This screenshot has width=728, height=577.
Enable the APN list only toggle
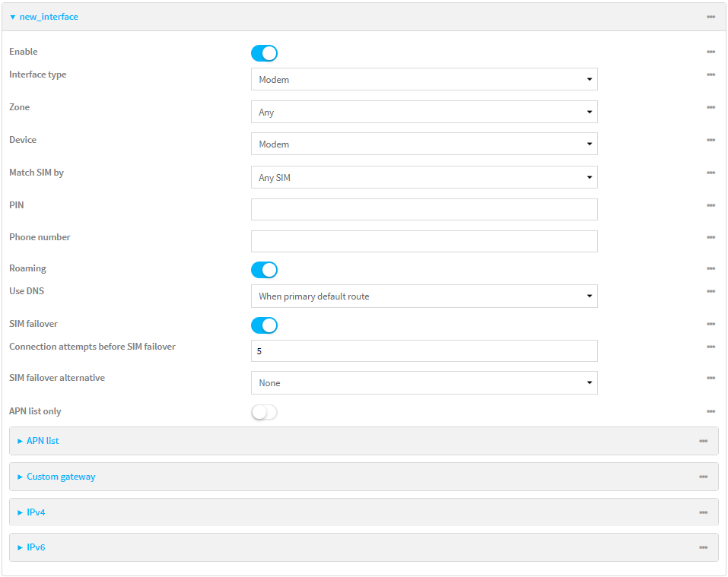(x=264, y=412)
